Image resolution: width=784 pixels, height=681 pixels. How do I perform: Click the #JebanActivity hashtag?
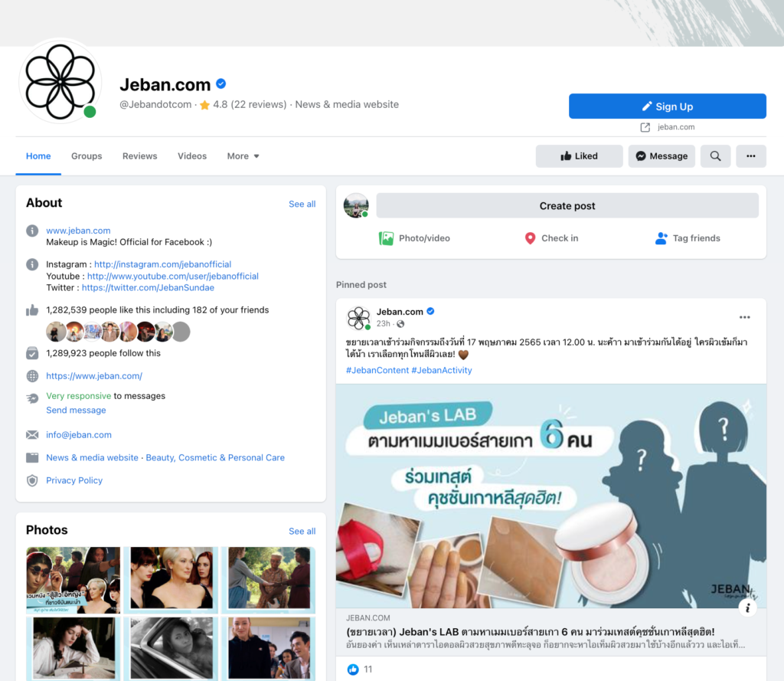pos(442,370)
